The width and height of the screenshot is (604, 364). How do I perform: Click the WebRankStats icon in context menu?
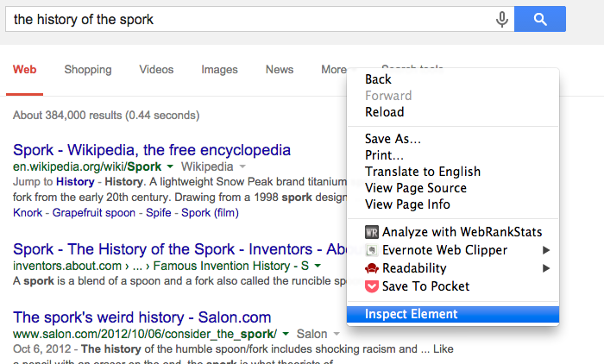click(372, 232)
